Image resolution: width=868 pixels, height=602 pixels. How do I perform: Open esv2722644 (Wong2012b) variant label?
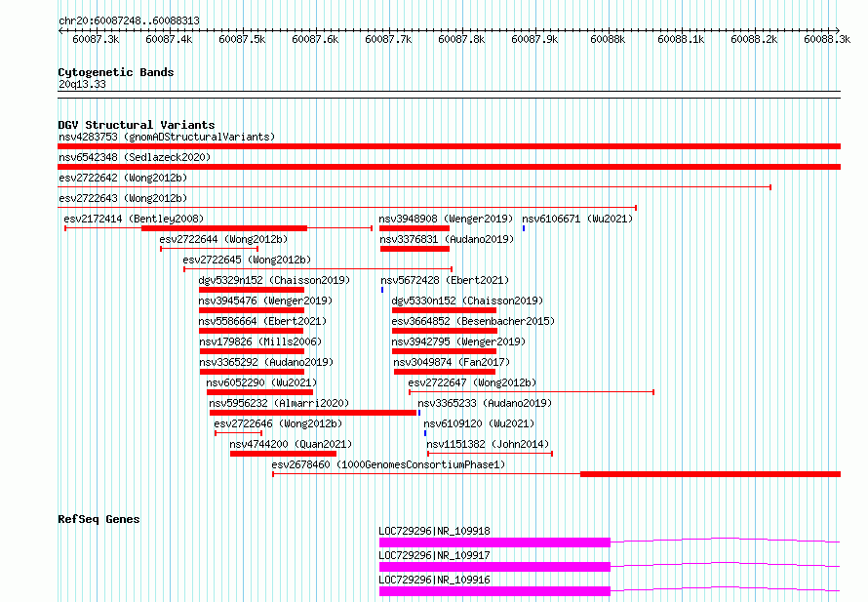coord(223,239)
